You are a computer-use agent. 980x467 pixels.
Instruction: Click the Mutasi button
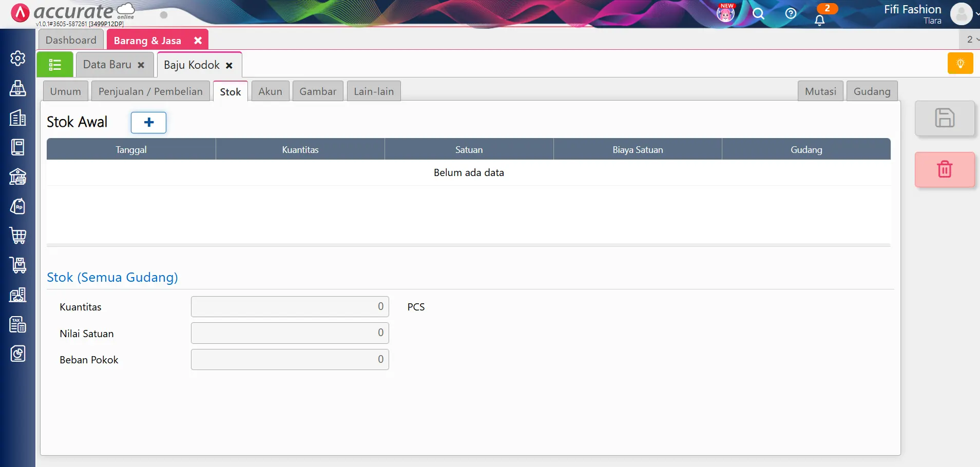click(x=820, y=91)
